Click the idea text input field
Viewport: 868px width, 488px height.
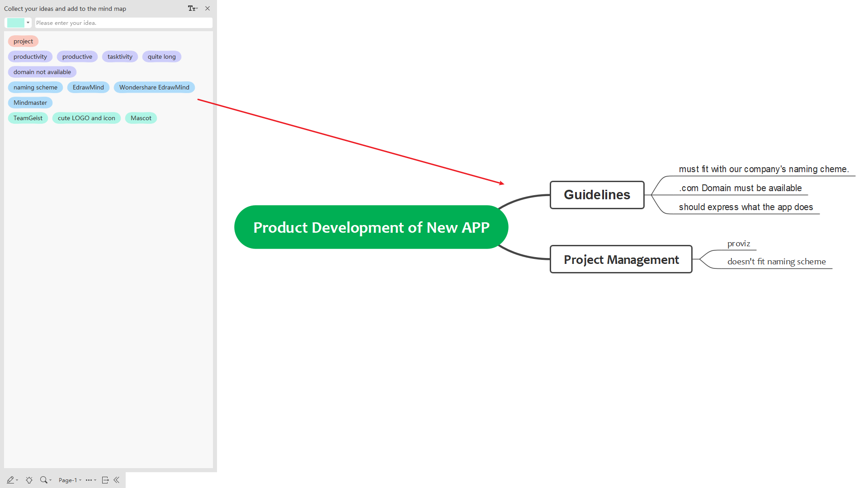tap(123, 23)
